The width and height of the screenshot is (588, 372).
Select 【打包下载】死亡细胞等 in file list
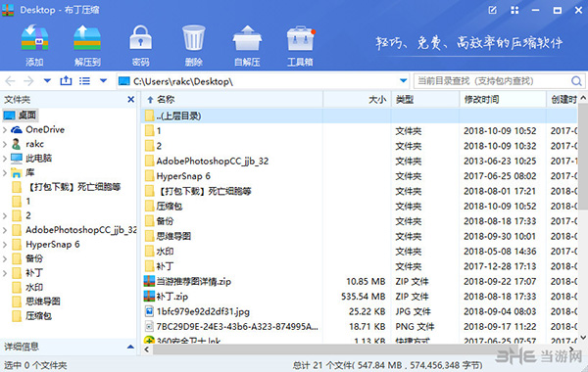[360, 191]
